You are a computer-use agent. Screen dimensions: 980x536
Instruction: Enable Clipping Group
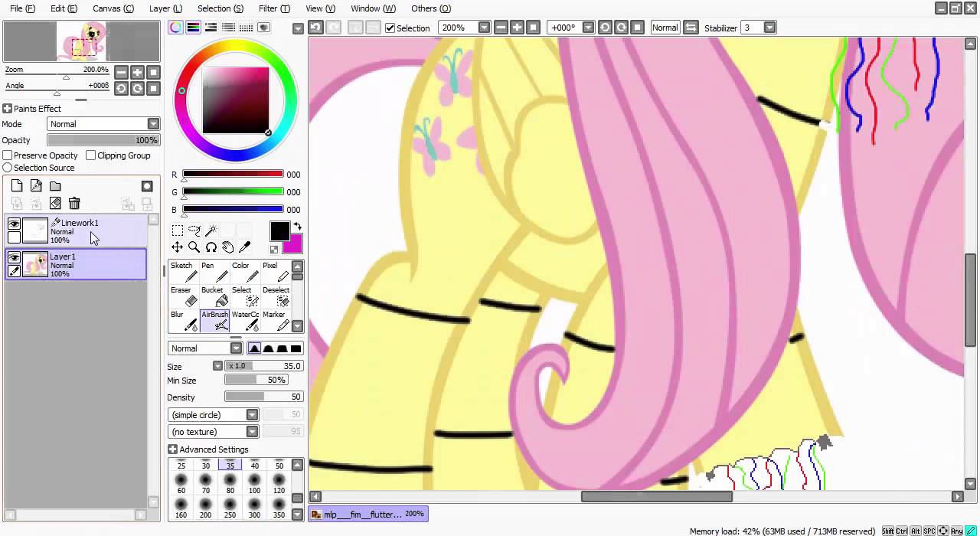(x=91, y=155)
